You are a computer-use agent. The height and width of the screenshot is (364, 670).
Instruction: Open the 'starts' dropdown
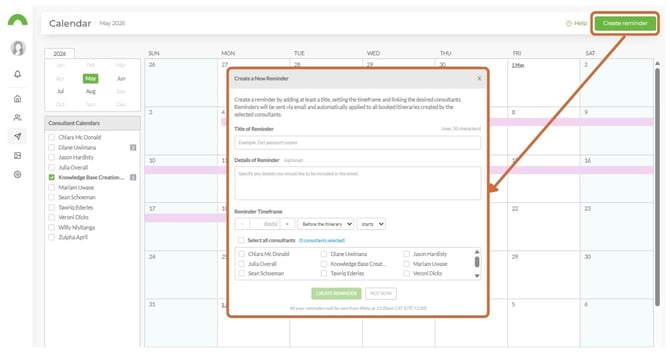point(371,224)
